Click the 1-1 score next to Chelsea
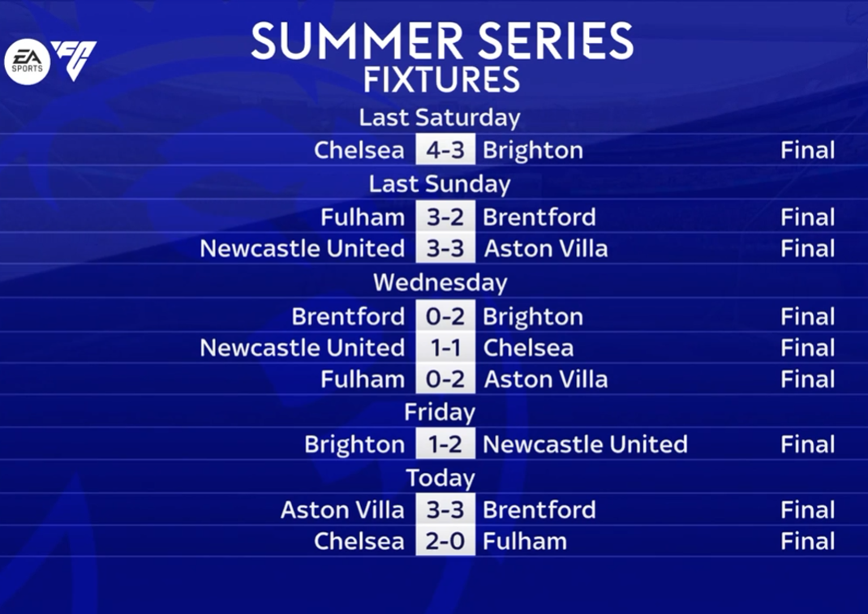 click(445, 348)
